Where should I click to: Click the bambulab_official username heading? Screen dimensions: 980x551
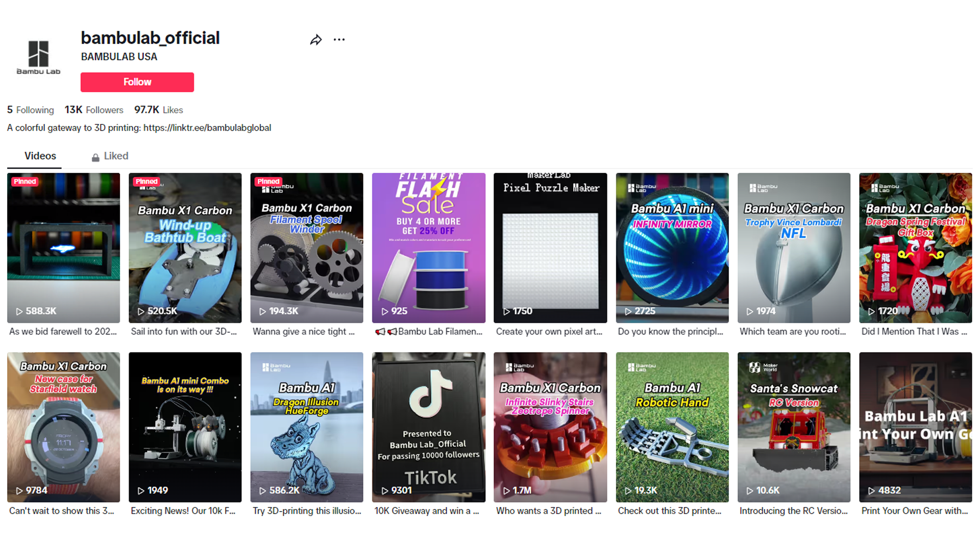150,38
